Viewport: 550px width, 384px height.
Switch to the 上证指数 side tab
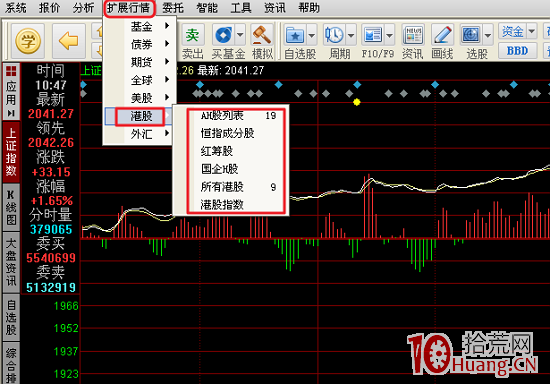pyautogui.click(x=11, y=152)
